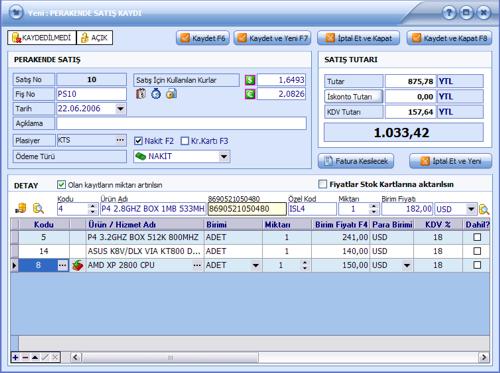Screen dimensions: 500x373
Task: Select the P4 3.2GHZ BOX 512K 800MHZ cell
Action: click(x=145, y=237)
